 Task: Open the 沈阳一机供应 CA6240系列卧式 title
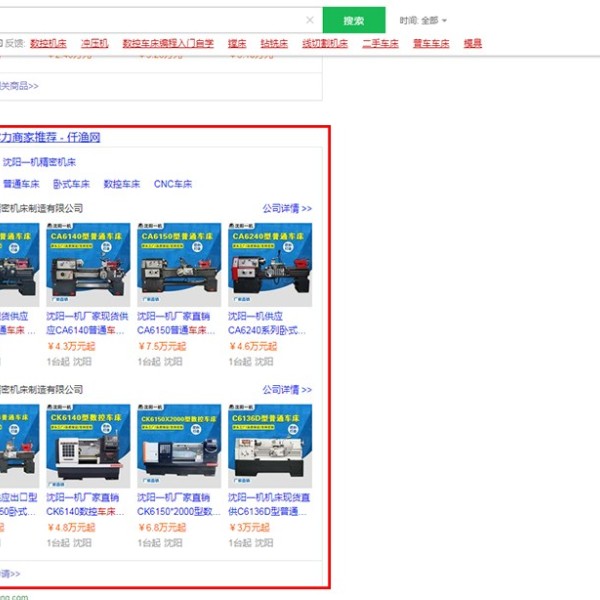267,323
